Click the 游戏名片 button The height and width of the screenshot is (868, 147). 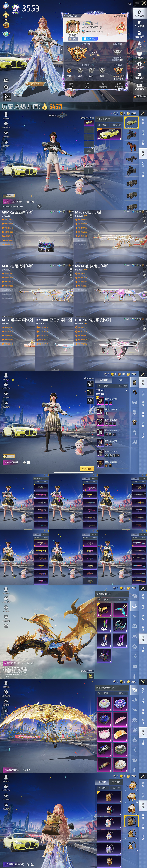(x=90, y=39)
